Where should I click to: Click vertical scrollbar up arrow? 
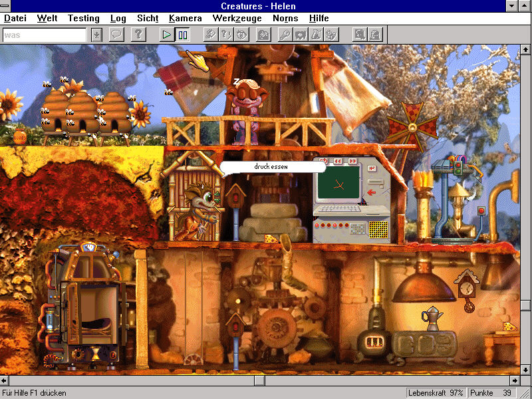[x=525, y=50]
